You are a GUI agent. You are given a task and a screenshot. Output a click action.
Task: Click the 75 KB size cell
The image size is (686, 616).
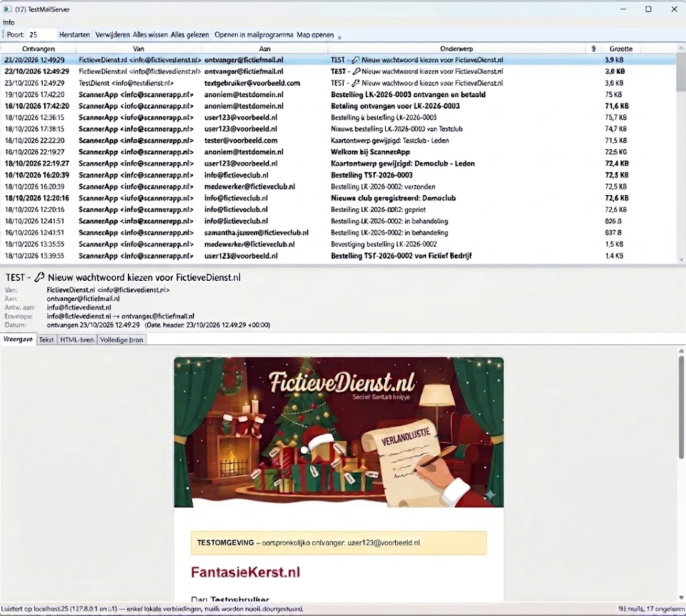coord(614,95)
